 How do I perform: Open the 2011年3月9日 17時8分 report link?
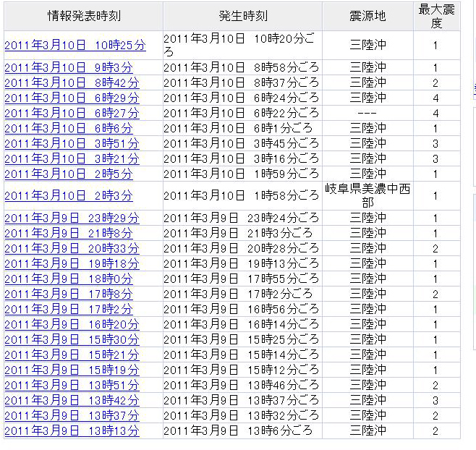(69, 294)
